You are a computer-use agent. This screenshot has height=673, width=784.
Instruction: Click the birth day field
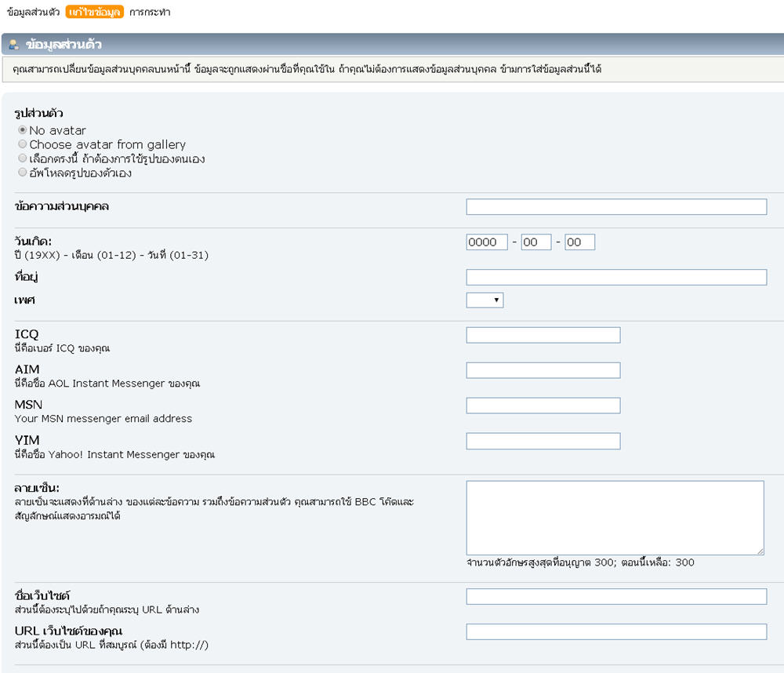[580, 242]
